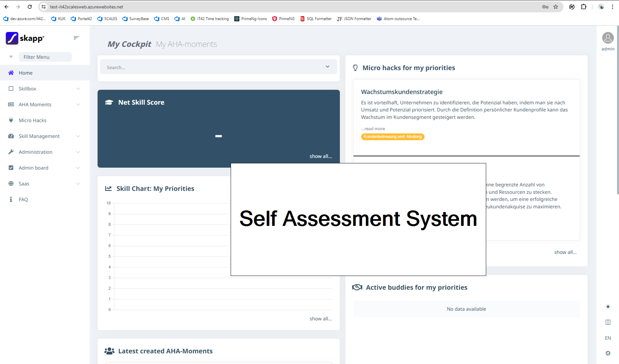The width and height of the screenshot is (619, 364).
Task: Switch language using the EN selector
Action: (608, 338)
